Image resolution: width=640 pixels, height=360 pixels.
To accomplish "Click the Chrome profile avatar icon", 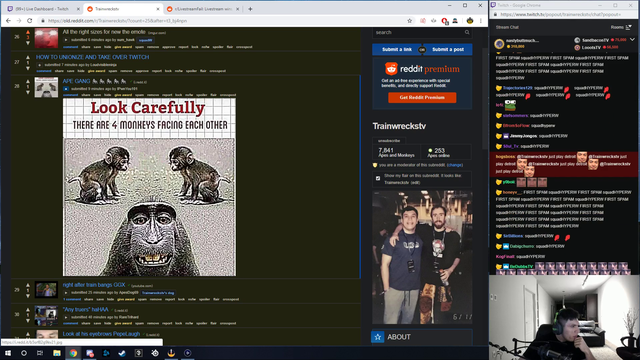I will click(x=470, y=21).
